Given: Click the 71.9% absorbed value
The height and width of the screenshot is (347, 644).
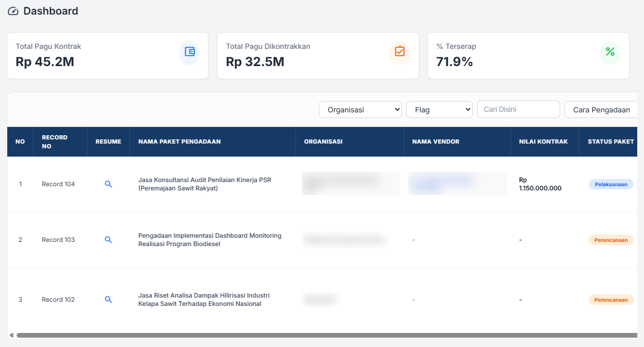Looking at the screenshot, I should (455, 62).
